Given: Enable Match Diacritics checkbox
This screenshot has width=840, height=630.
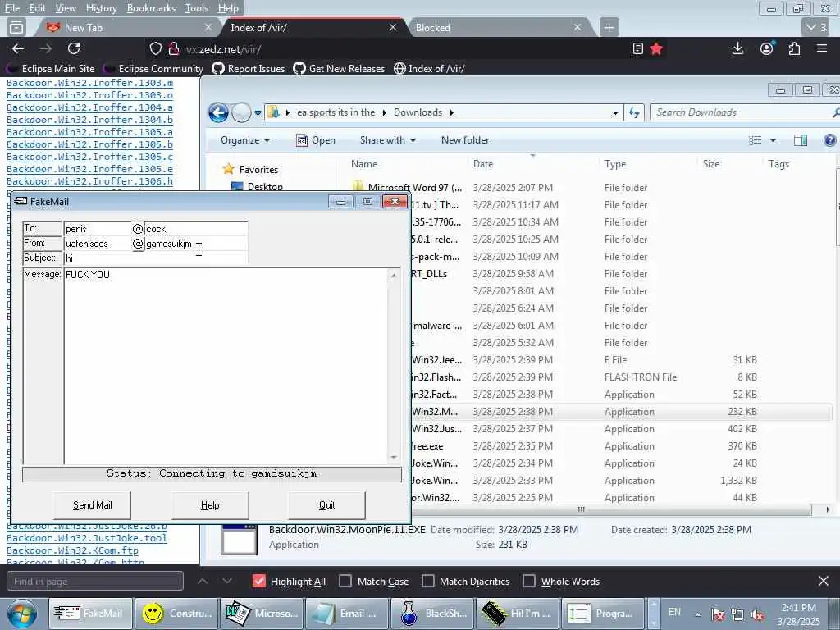Looking at the screenshot, I should click(428, 582).
